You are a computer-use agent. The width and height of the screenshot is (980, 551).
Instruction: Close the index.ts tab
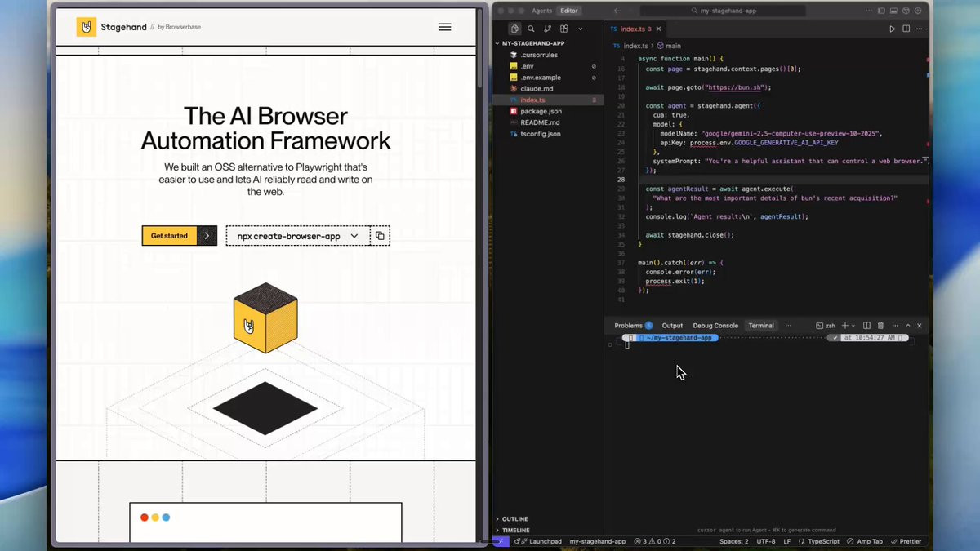pyautogui.click(x=659, y=29)
